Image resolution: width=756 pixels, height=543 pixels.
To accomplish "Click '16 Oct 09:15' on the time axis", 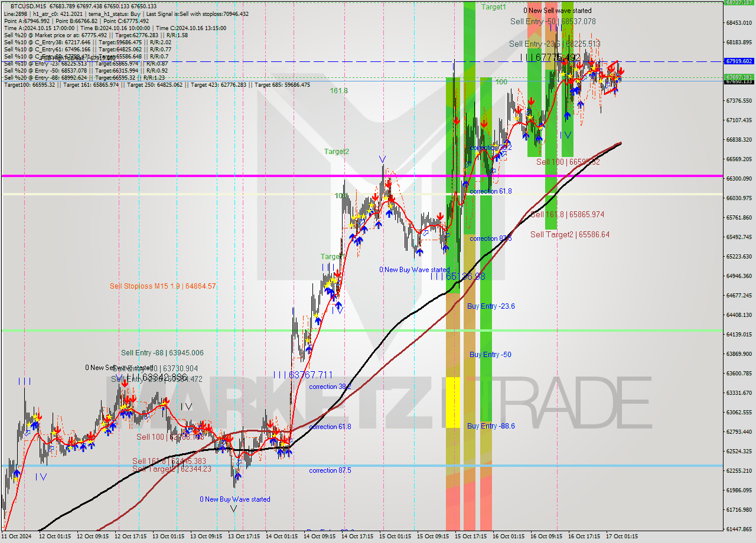I will coord(547,537).
